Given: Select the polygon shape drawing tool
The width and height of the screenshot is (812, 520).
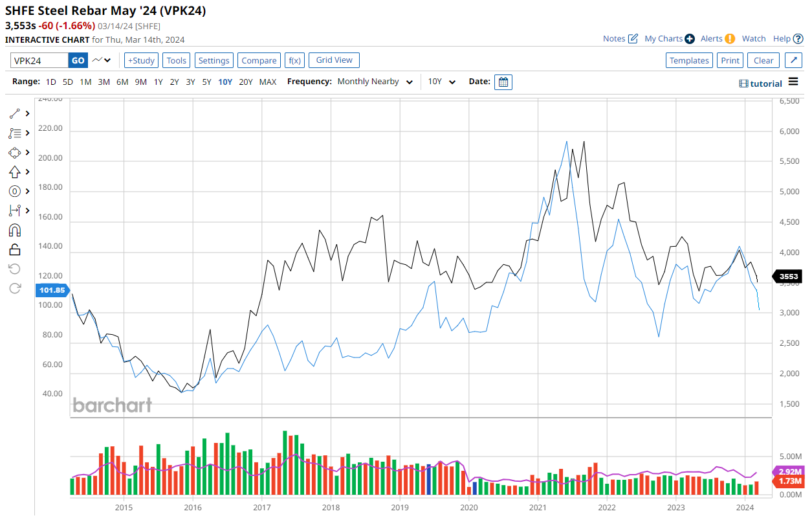Looking at the screenshot, I should pyautogui.click(x=15, y=152).
